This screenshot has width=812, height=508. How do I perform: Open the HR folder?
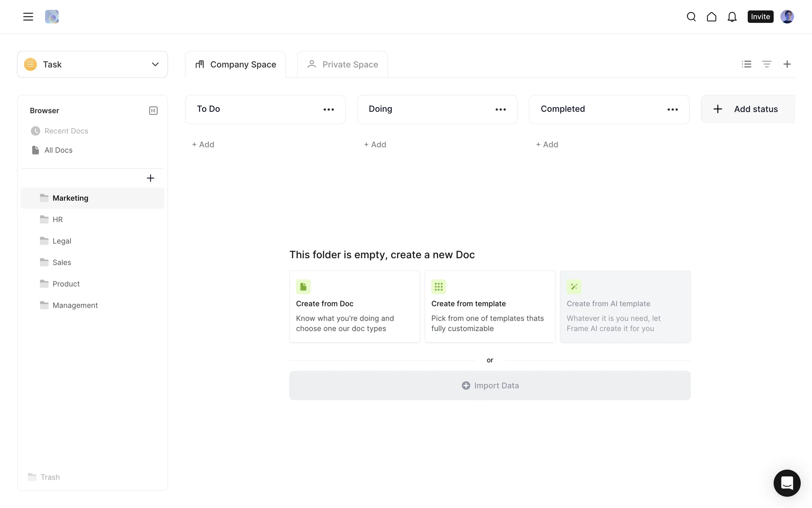58,219
